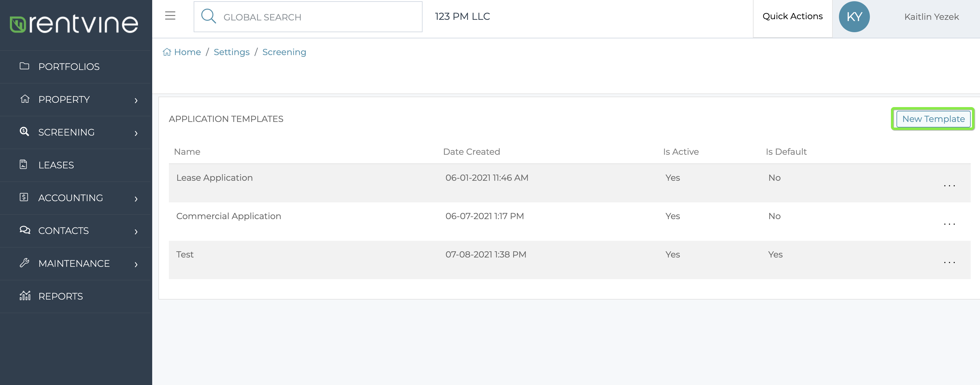Open the KY user avatar
980x385 pixels.
click(854, 17)
